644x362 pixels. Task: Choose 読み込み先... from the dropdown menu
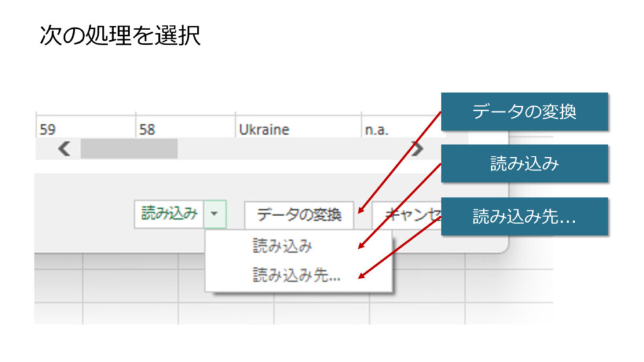tap(297, 275)
